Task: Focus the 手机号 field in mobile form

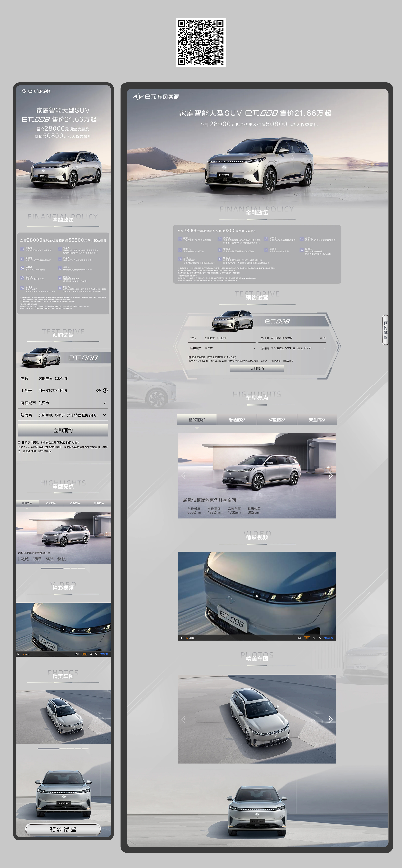Action: click(x=63, y=391)
